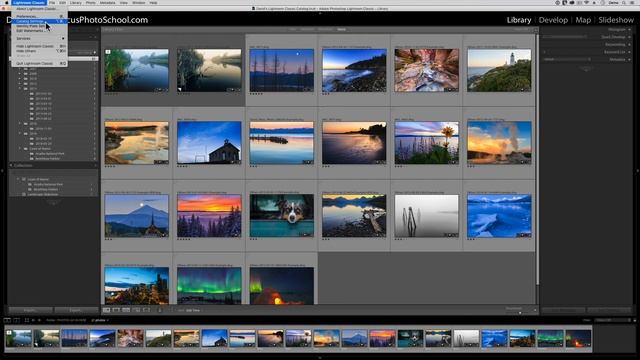The height and width of the screenshot is (360, 640).
Task: Select the red canyon photo in the grid
Action: [x=427, y=70]
